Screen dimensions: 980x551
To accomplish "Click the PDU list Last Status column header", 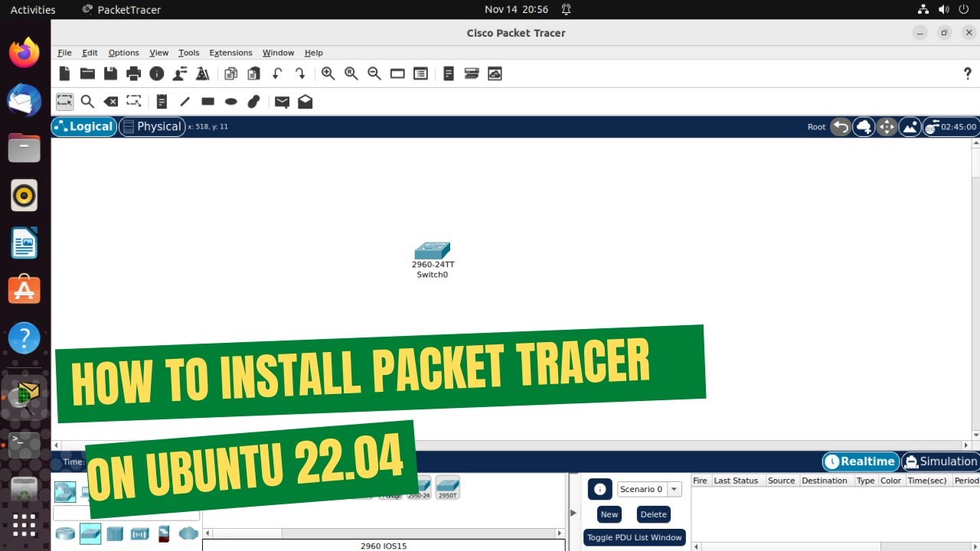I will tap(736, 481).
